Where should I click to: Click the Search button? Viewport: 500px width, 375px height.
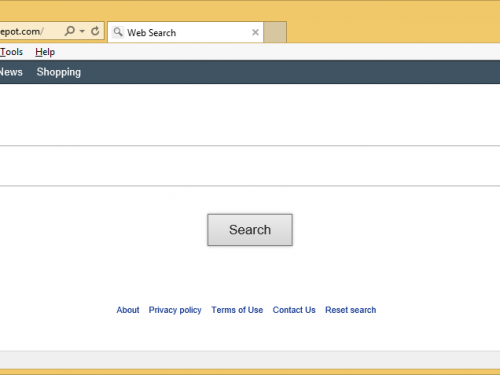pos(250,230)
